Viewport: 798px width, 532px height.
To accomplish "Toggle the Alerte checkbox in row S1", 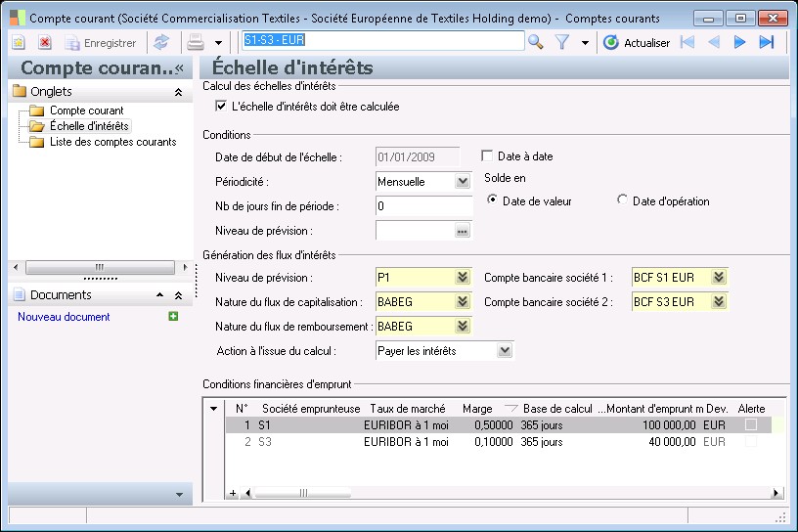I will click(x=751, y=424).
